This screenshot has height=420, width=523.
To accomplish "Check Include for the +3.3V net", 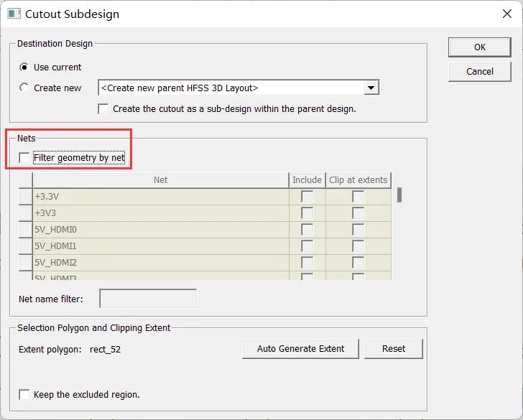I will (307, 197).
